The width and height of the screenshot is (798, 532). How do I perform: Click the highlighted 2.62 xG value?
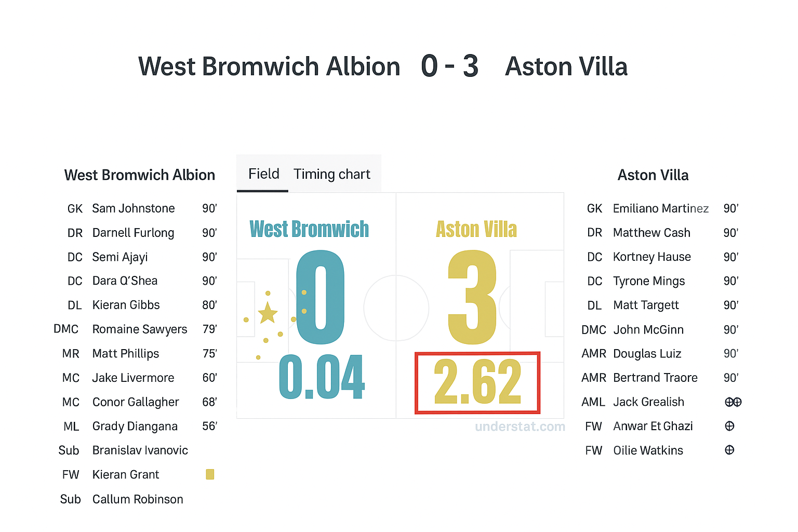click(x=477, y=382)
